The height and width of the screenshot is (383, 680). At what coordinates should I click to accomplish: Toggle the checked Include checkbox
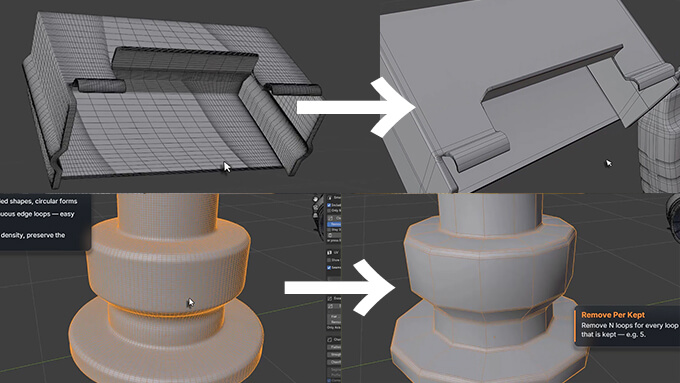pos(329,205)
